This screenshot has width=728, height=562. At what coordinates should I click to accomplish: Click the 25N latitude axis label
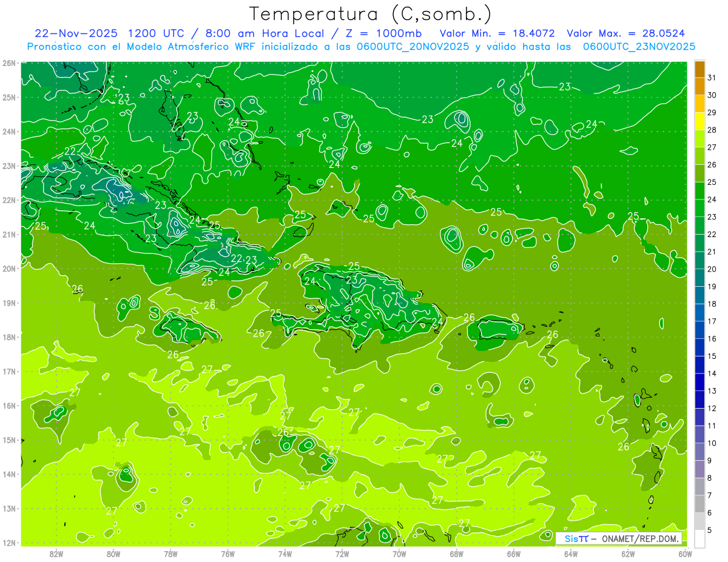[8, 97]
